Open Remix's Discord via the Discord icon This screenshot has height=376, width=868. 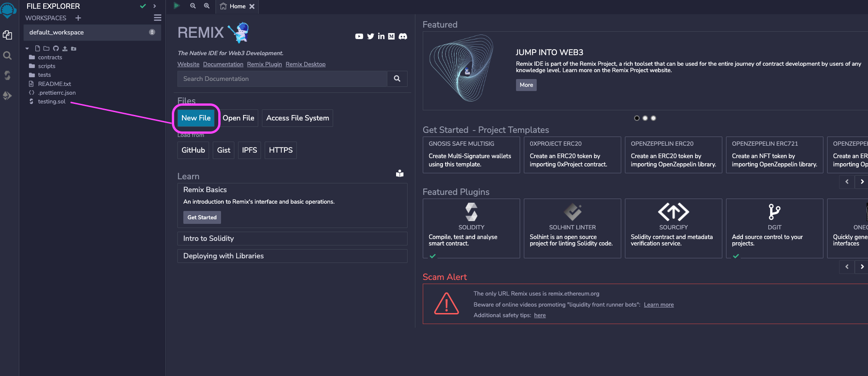pyautogui.click(x=403, y=36)
